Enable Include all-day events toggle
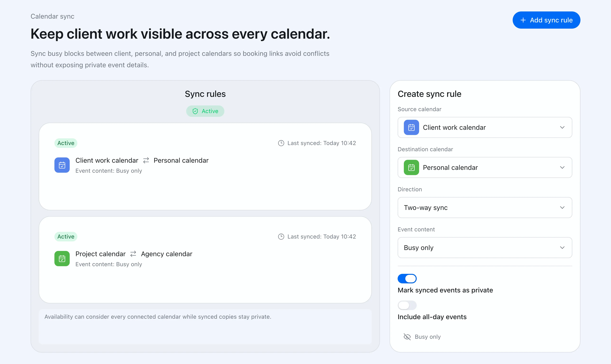This screenshot has height=364, width=611. [x=407, y=305]
